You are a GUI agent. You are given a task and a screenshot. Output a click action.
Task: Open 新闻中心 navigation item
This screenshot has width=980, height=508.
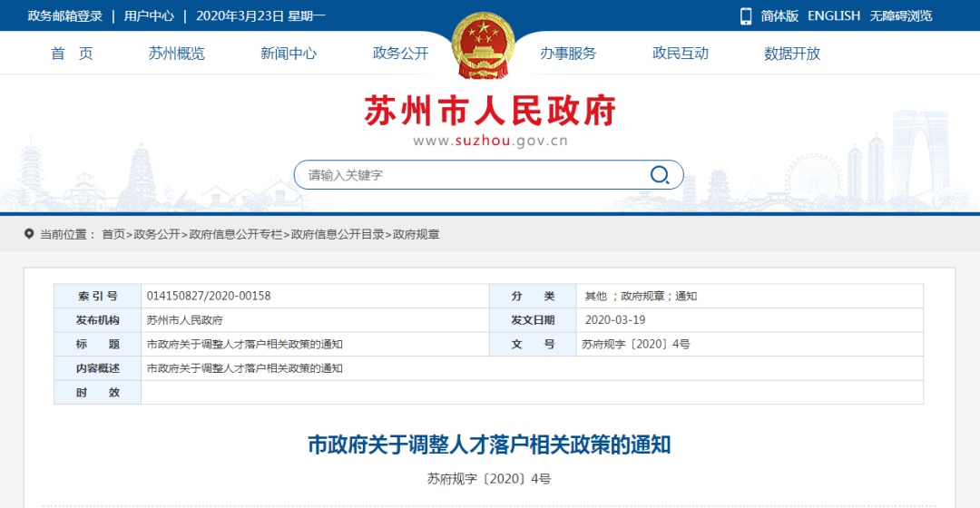click(289, 54)
